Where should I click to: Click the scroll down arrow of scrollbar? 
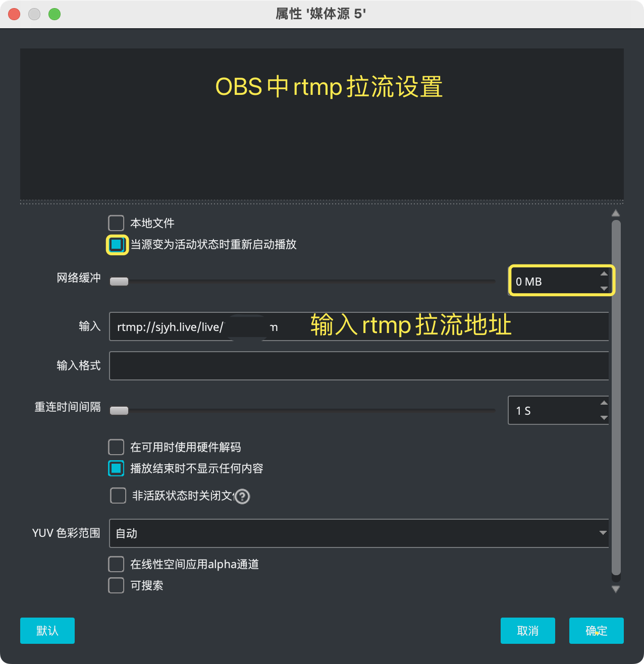[x=616, y=589]
